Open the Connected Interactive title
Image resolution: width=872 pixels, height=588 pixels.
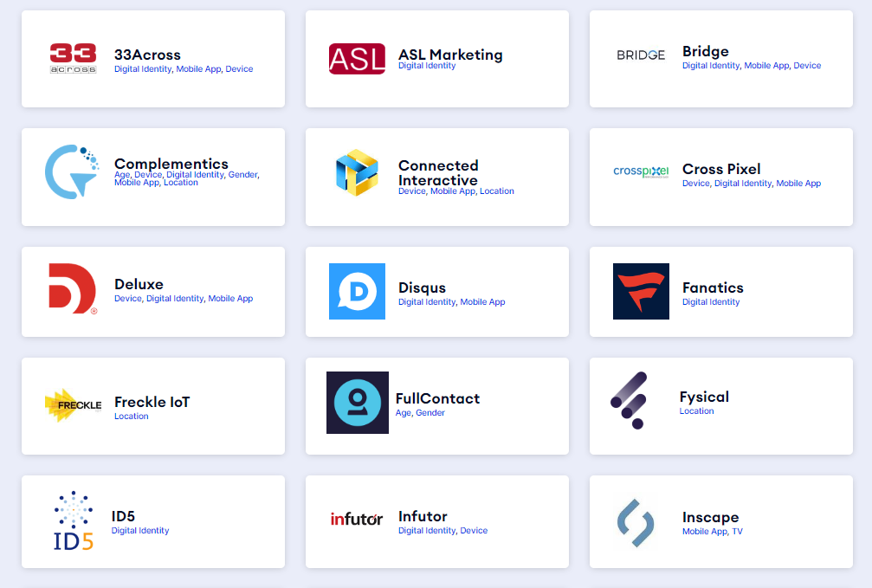(x=438, y=173)
